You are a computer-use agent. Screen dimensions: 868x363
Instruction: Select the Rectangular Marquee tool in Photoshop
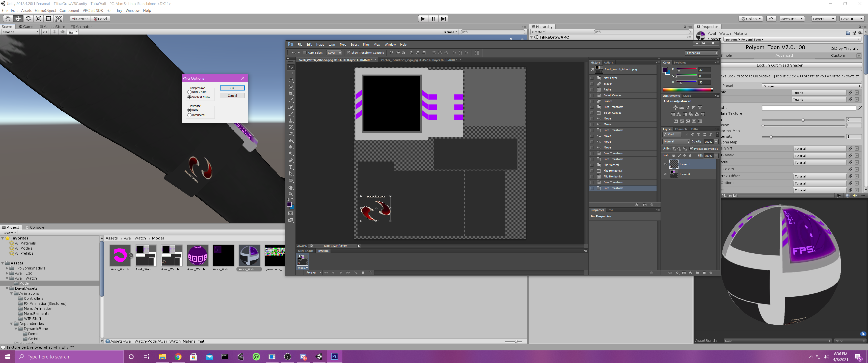tap(290, 74)
